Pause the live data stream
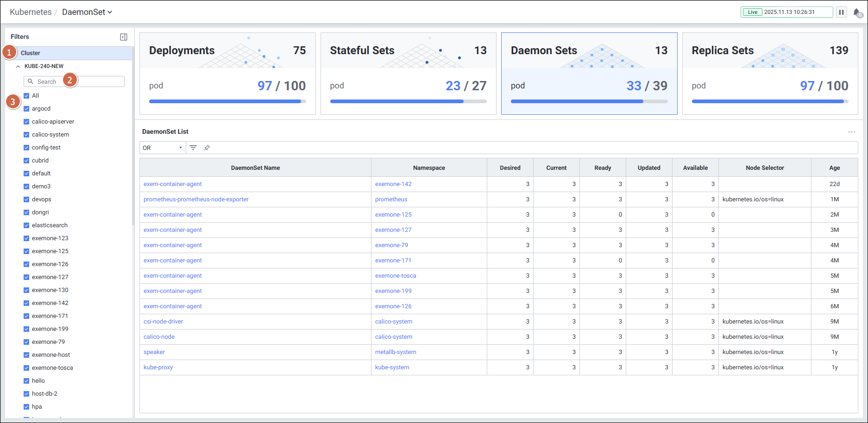Image resolution: width=868 pixels, height=423 pixels. 841,12
